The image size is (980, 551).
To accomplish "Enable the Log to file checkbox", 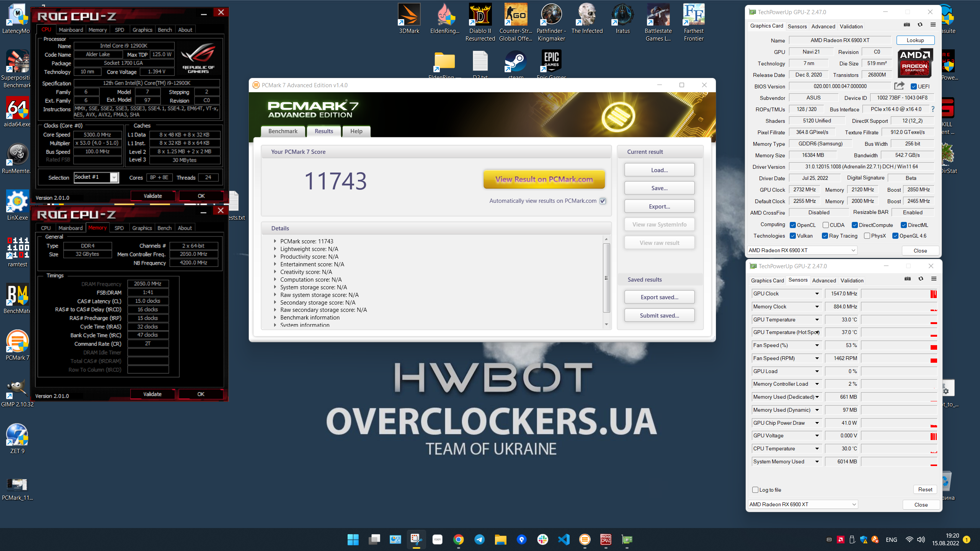I will click(x=755, y=490).
